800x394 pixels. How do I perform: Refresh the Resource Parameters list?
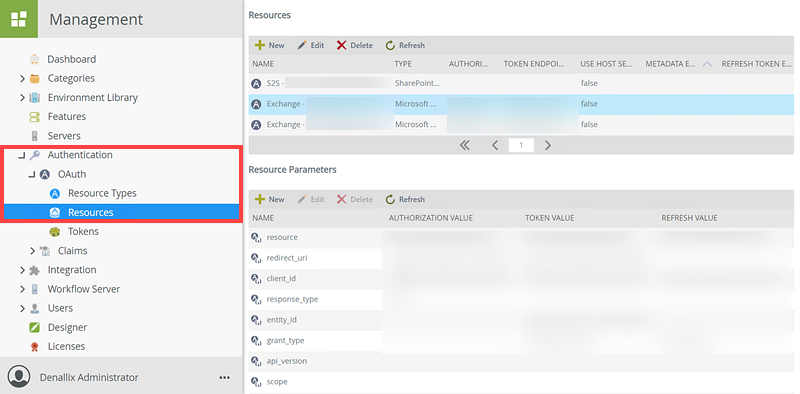(x=405, y=200)
